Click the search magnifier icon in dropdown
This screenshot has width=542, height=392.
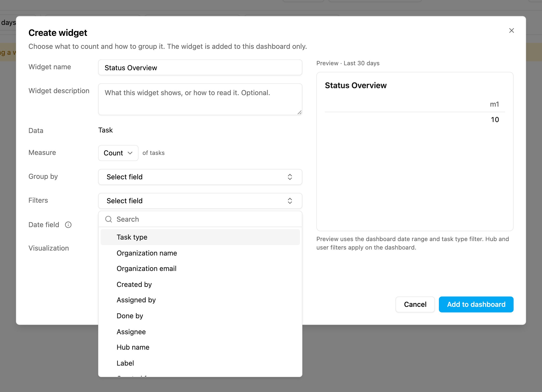pyautogui.click(x=109, y=219)
